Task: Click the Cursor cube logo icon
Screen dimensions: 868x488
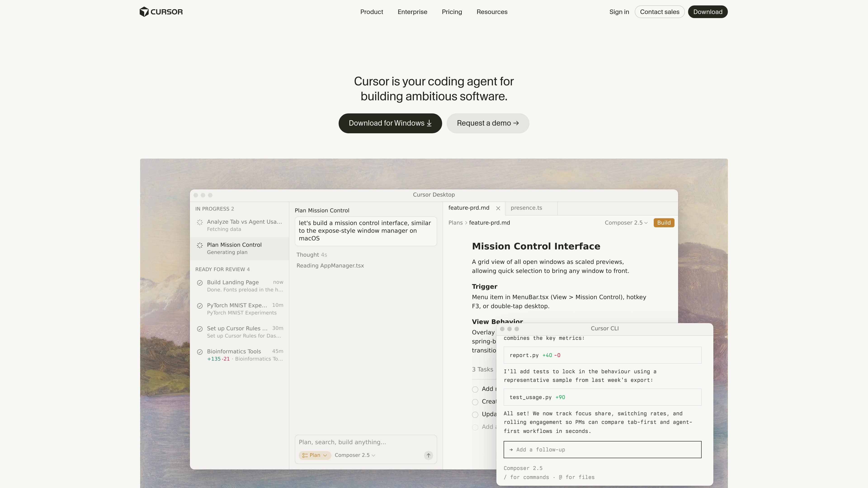Action: (144, 12)
